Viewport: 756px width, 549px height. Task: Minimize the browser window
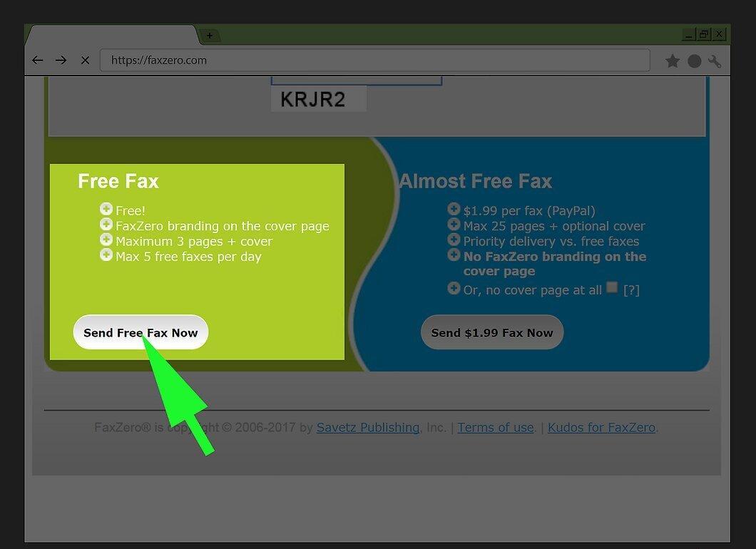[689, 34]
